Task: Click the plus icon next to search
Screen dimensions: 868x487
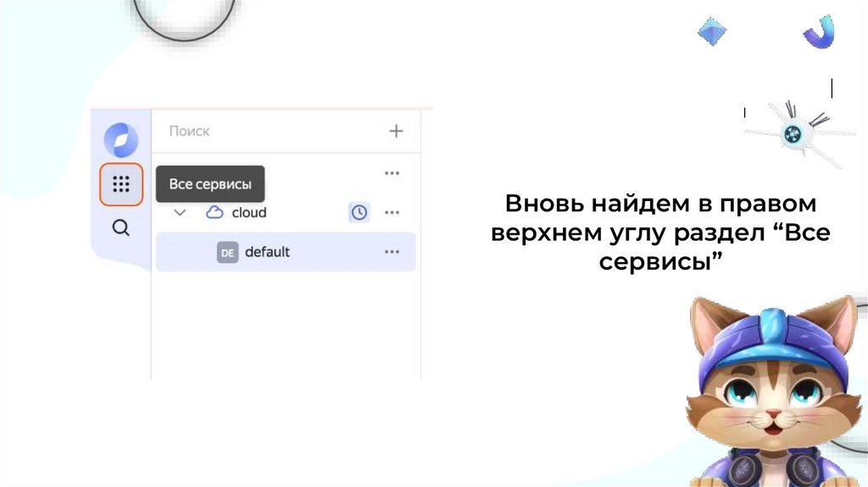Action: pos(396,132)
